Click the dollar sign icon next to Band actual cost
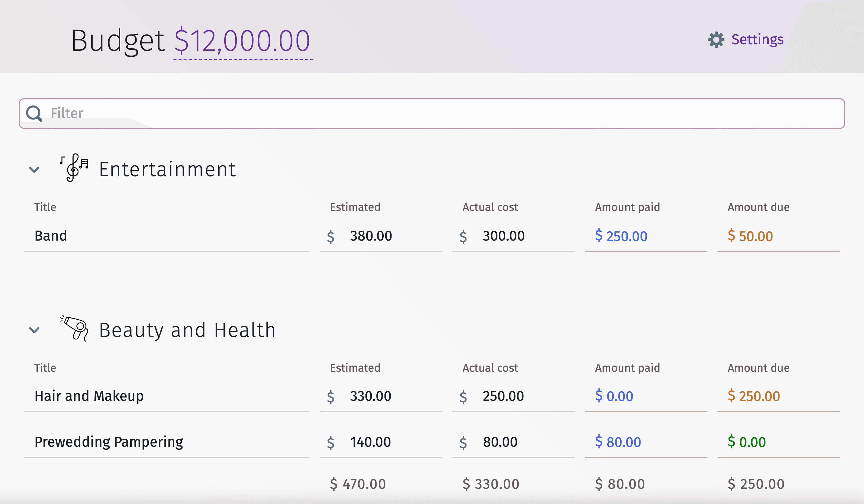 465,235
